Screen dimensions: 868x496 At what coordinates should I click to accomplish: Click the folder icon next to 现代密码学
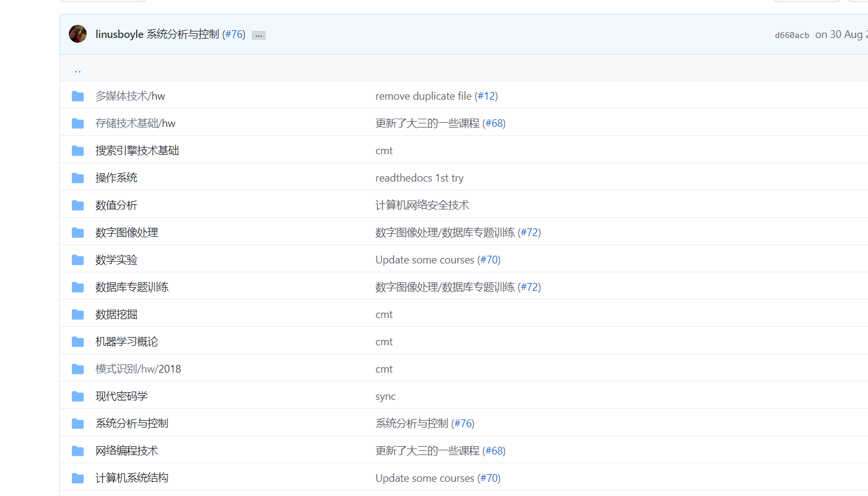(78, 396)
